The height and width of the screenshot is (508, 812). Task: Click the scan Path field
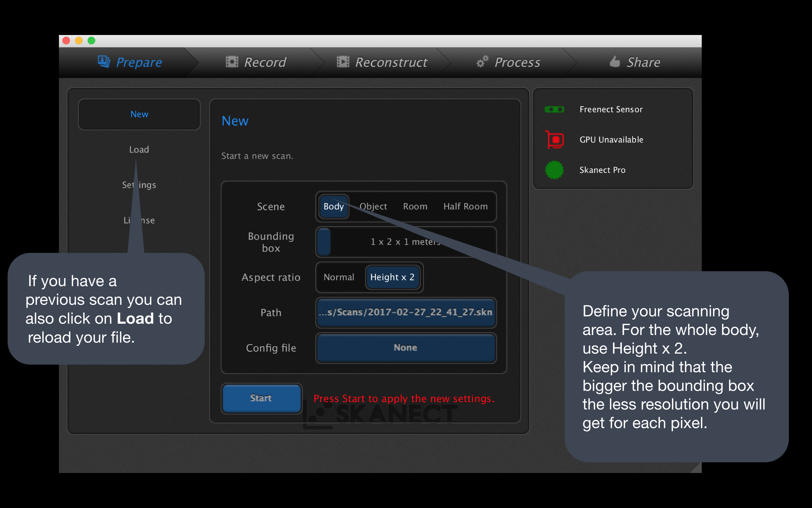[406, 312]
